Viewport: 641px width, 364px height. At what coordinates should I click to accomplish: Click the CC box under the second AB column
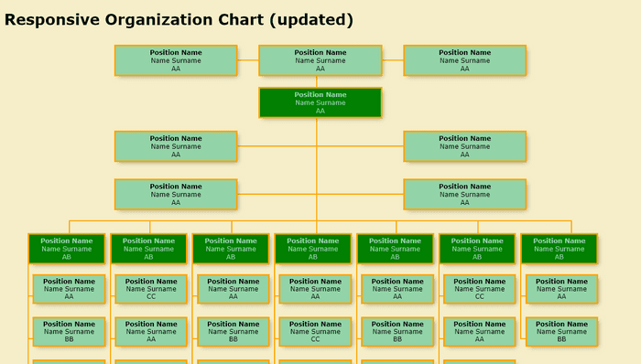[x=151, y=289]
